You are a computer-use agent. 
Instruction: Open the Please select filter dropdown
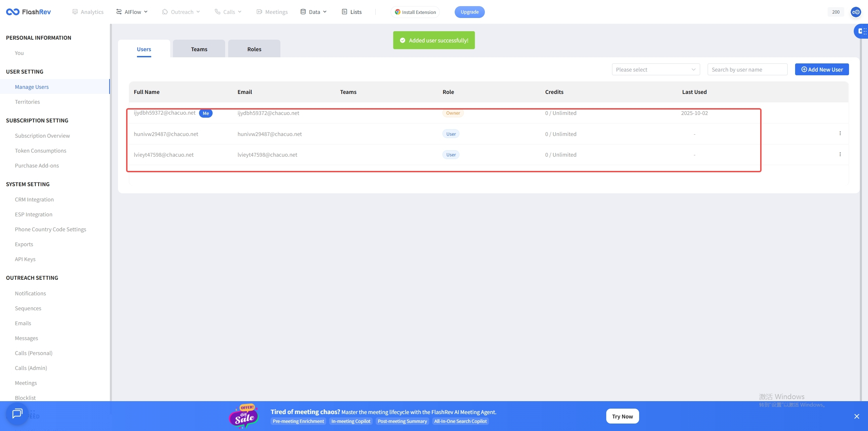tap(655, 70)
